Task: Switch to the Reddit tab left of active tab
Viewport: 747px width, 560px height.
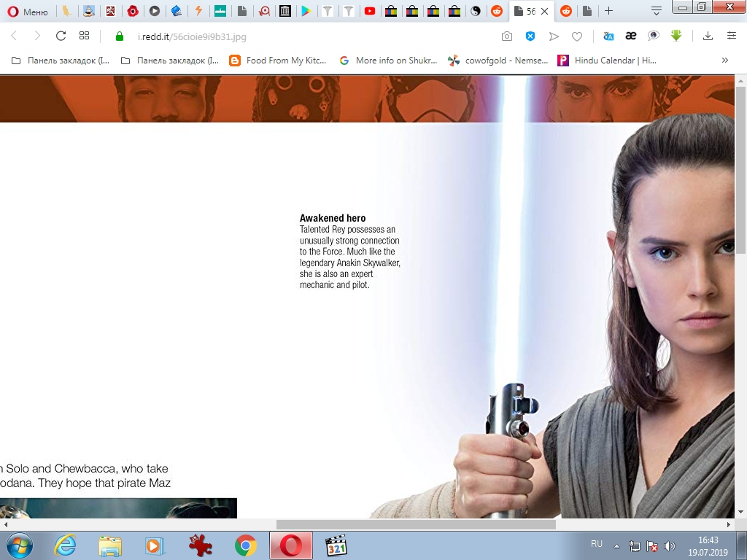Action: 497,11
